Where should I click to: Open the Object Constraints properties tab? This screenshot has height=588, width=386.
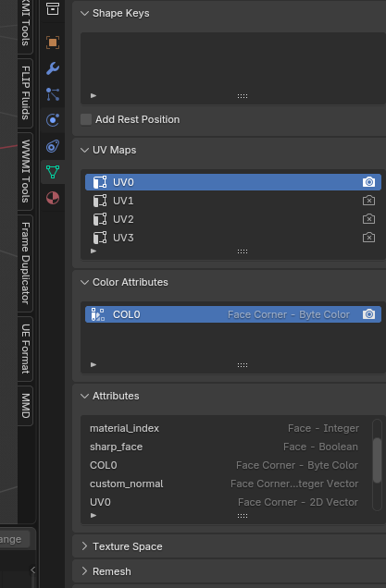coord(53,146)
